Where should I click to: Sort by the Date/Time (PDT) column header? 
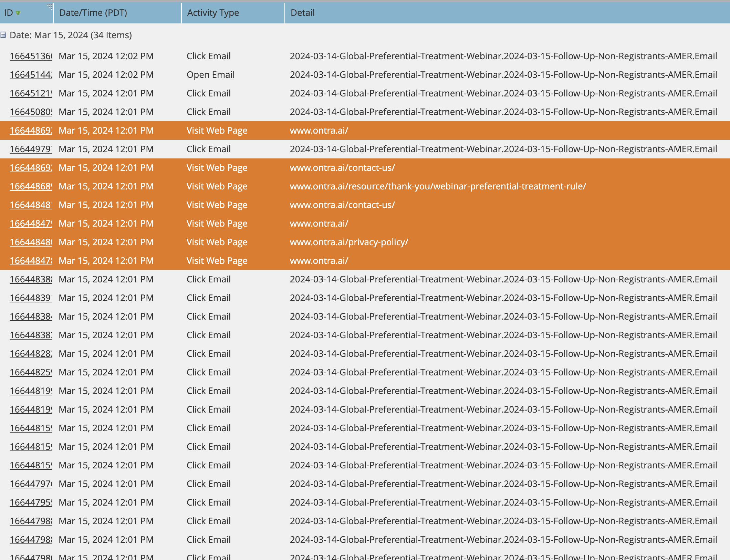(x=93, y=13)
